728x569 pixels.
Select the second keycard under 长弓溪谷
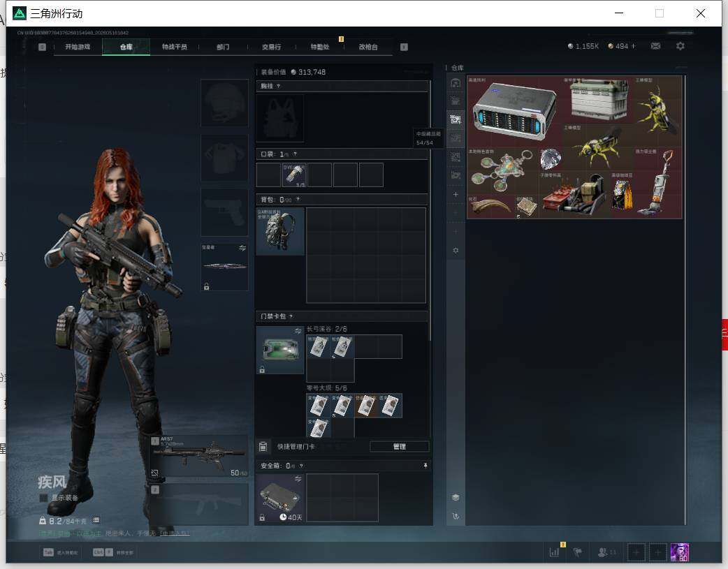click(342, 347)
